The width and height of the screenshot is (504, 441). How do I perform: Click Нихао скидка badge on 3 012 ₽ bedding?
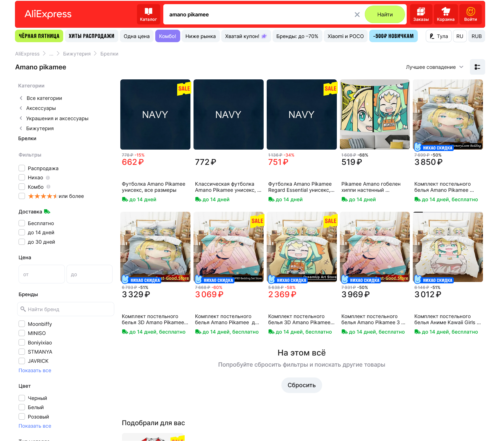click(434, 280)
